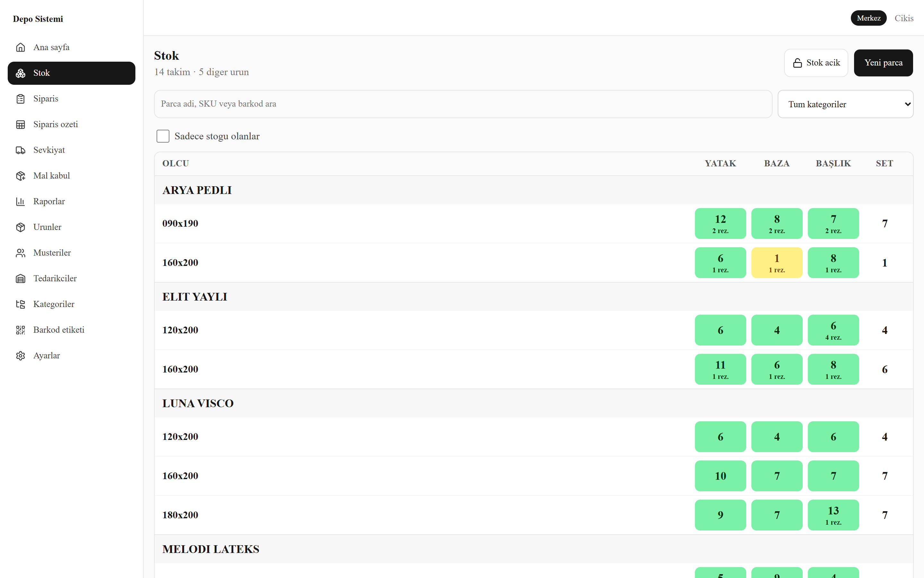924x578 pixels.
Task: Click the Ana sayfa home icon
Action: point(21,48)
